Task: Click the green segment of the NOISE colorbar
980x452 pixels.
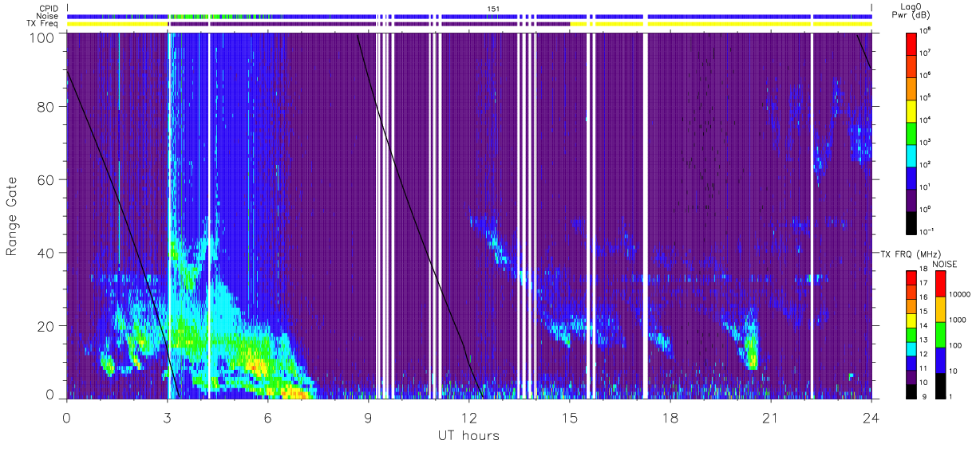Action: click(x=940, y=334)
